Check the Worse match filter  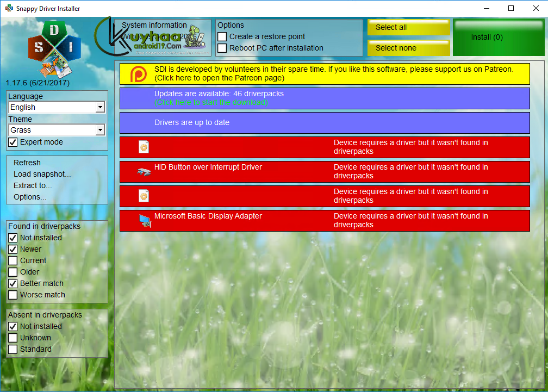13,295
